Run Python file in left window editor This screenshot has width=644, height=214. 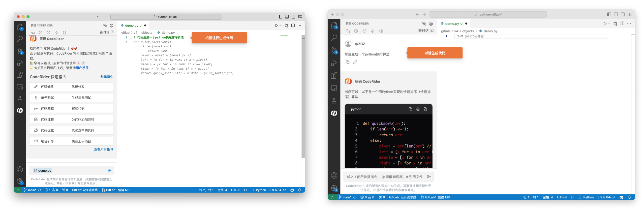tap(276, 26)
